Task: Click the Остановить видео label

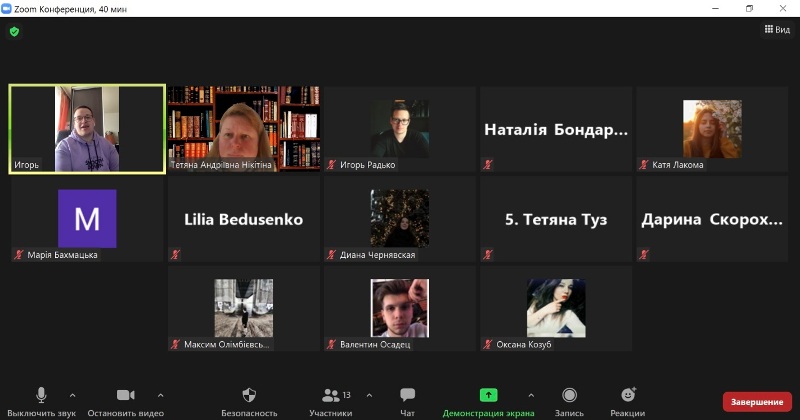Action: 126,413
